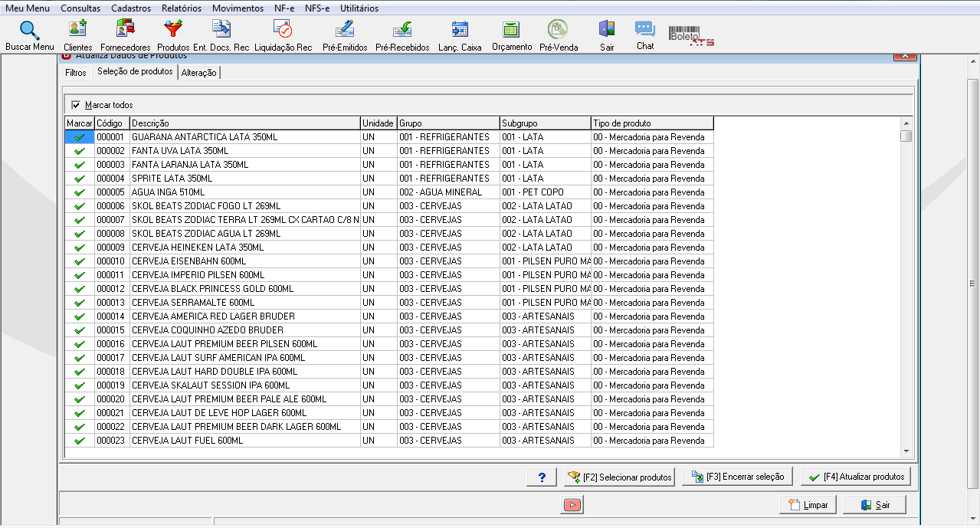Open the NF-e menu
This screenshot has height=528, width=980.
[284, 8]
